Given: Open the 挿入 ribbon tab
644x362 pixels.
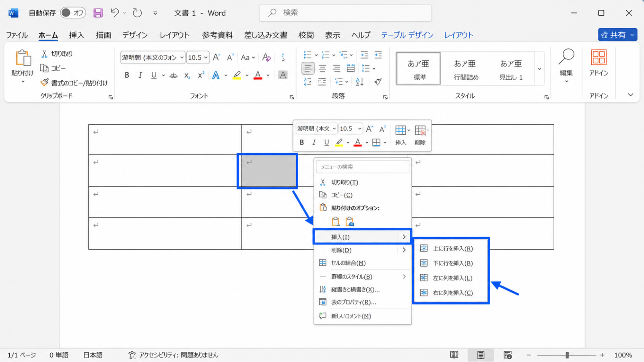Looking at the screenshot, I should 76,35.
